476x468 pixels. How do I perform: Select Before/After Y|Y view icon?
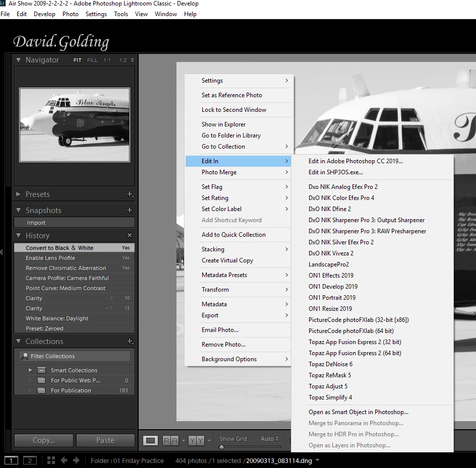pos(196,440)
